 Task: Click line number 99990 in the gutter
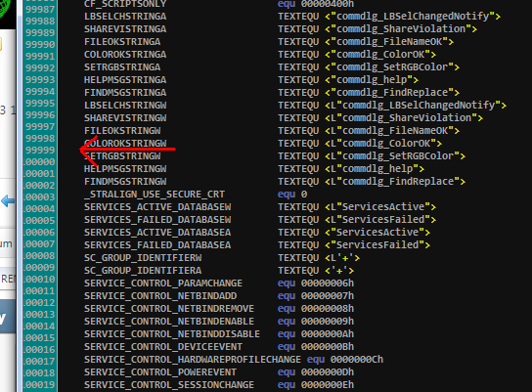(40, 45)
